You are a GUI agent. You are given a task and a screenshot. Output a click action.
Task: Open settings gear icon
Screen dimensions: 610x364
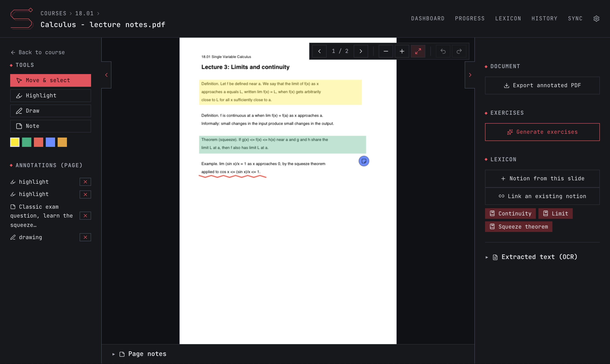(x=596, y=19)
